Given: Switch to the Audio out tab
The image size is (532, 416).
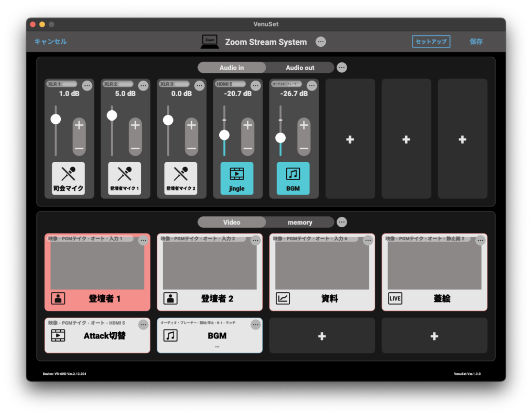Looking at the screenshot, I should pos(300,68).
